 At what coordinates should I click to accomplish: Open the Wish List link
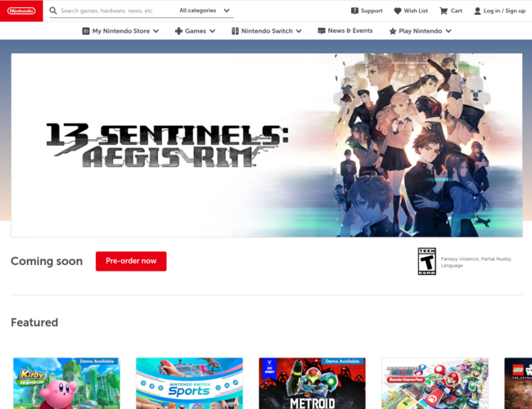[x=411, y=11]
